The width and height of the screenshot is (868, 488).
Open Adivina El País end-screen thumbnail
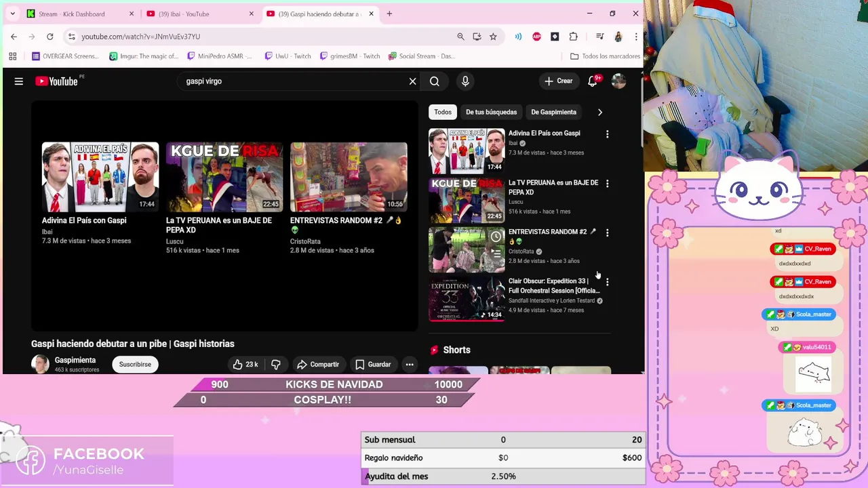pyautogui.click(x=100, y=178)
